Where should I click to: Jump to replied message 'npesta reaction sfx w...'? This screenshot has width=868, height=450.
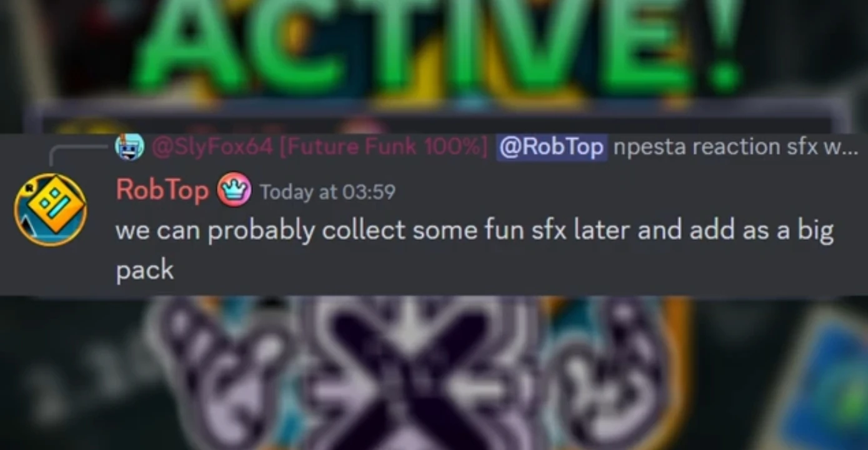pos(736,147)
